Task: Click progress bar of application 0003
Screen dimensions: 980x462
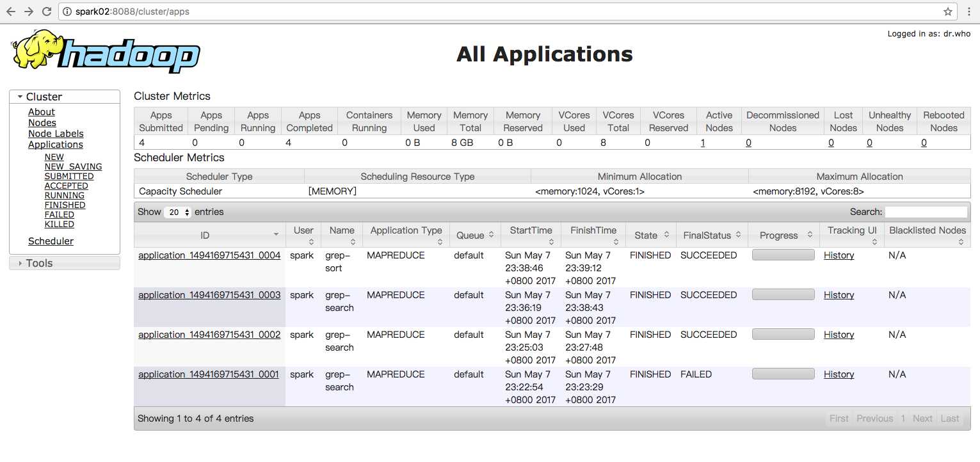Action: tap(783, 294)
